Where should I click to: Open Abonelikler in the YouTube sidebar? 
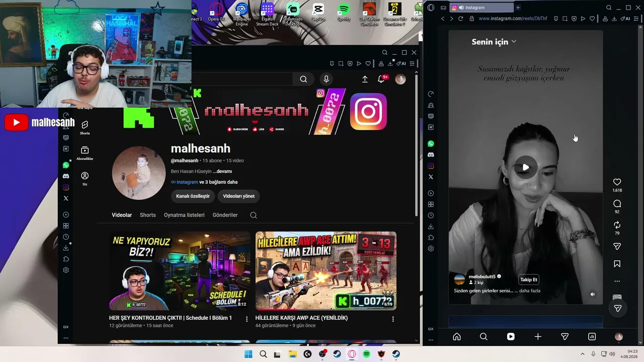coord(85,153)
